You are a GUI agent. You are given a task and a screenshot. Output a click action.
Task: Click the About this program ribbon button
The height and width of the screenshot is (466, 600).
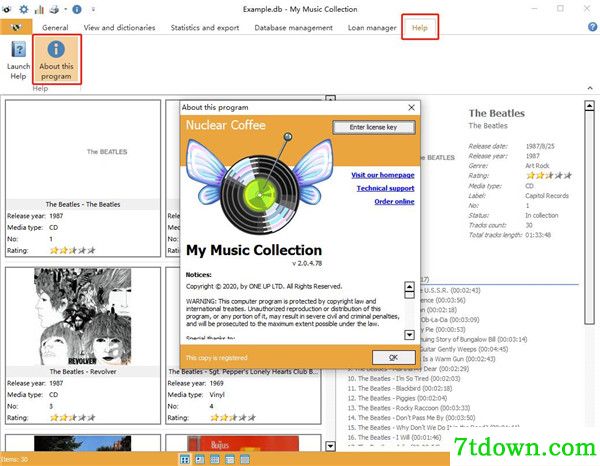point(56,59)
